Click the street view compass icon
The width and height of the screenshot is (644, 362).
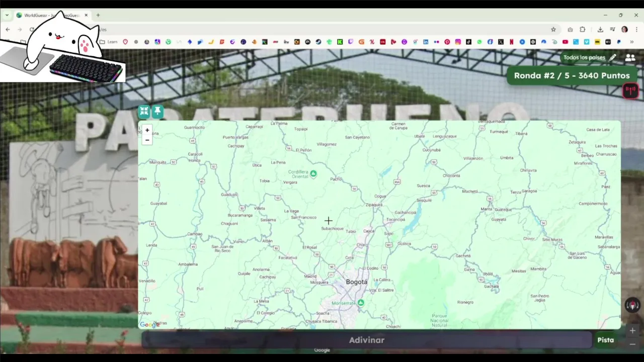(632, 305)
